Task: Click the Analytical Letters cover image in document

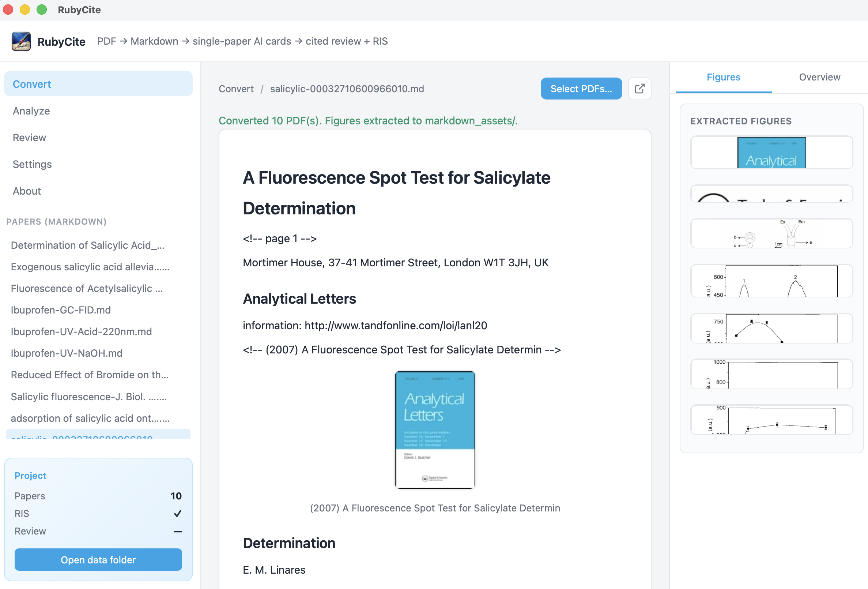Action: click(435, 429)
